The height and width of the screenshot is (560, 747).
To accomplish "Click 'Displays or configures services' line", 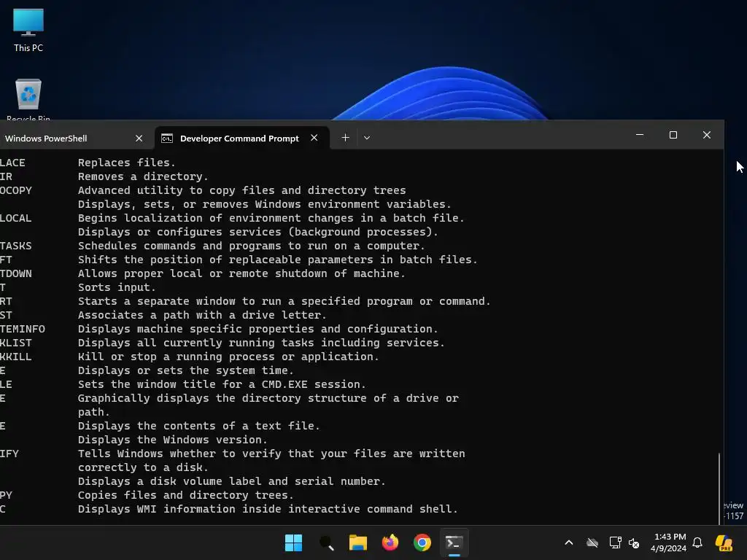I will tap(258, 232).
